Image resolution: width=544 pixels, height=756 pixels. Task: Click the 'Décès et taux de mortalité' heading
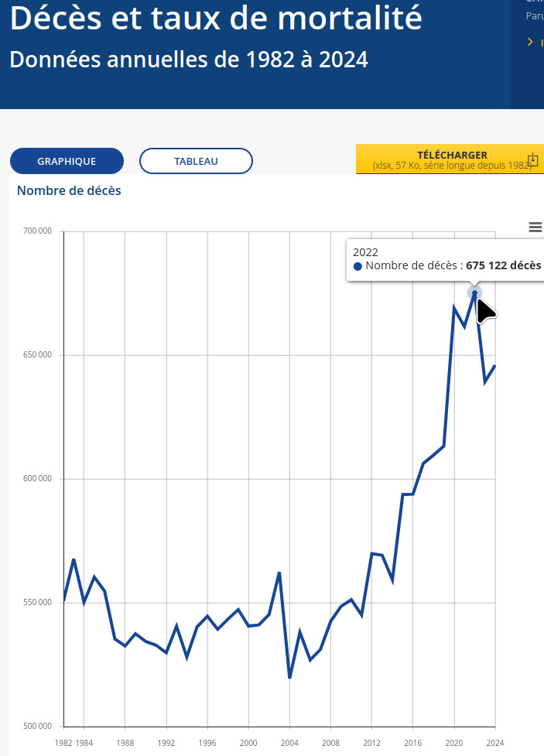pyautogui.click(x=217, y=19)
